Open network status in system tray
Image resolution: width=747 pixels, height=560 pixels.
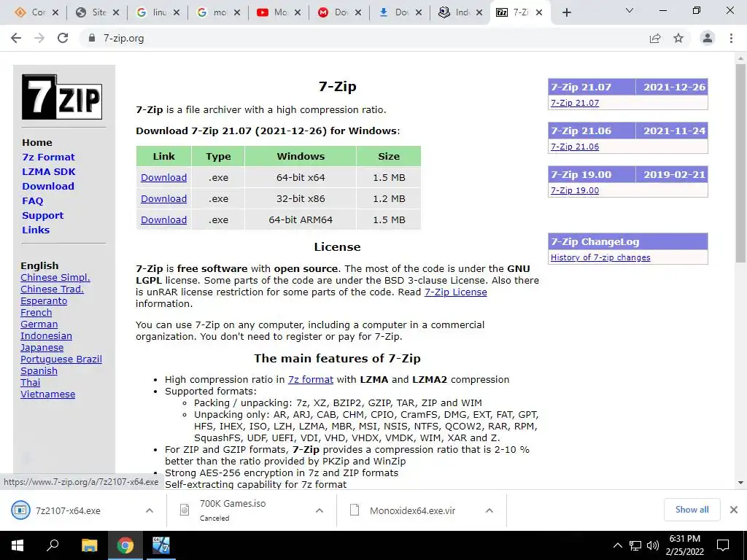tap(635, 545)
